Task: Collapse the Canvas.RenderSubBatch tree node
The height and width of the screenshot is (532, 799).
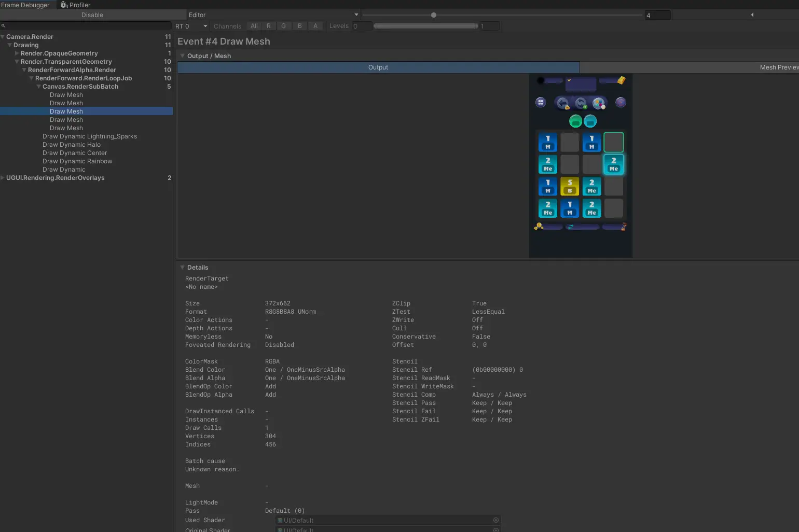Action: coord(38,87)
